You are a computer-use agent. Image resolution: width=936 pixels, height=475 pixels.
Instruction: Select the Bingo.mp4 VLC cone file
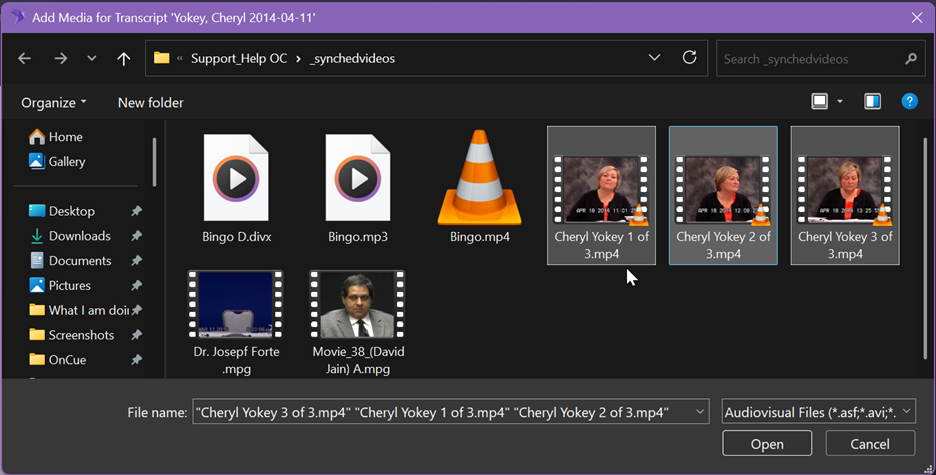tap(480, 180)
